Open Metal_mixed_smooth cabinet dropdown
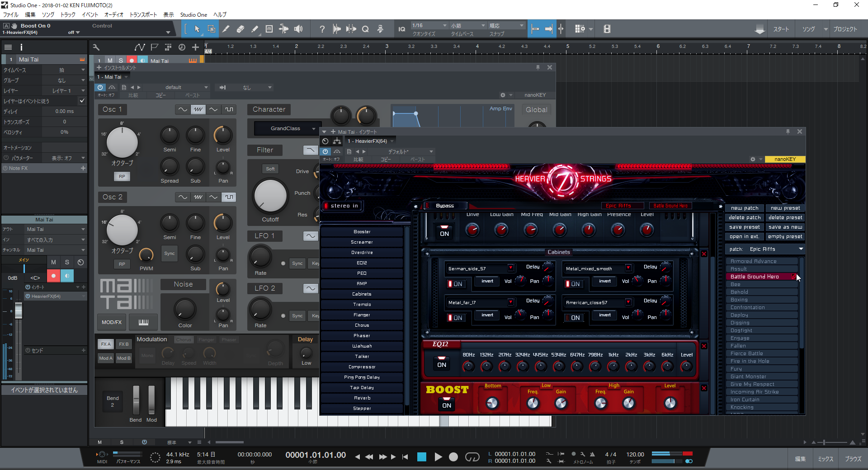 click(x=628, y=268)
